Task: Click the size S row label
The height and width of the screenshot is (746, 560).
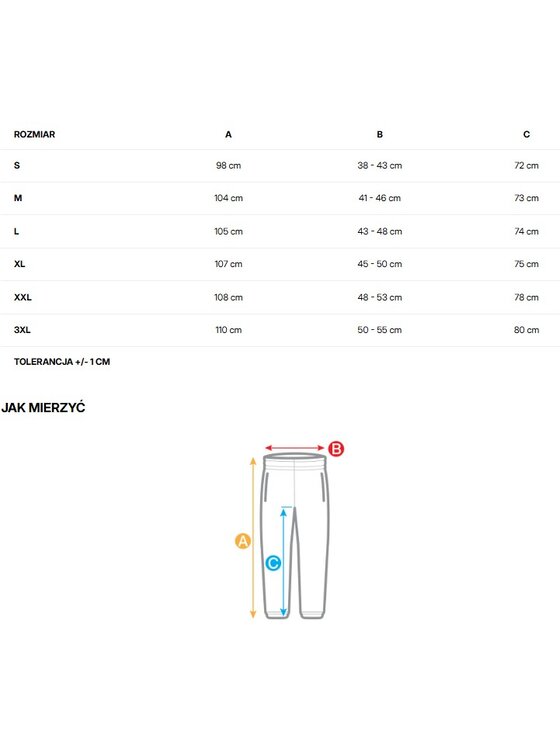Action: (17, 166)
